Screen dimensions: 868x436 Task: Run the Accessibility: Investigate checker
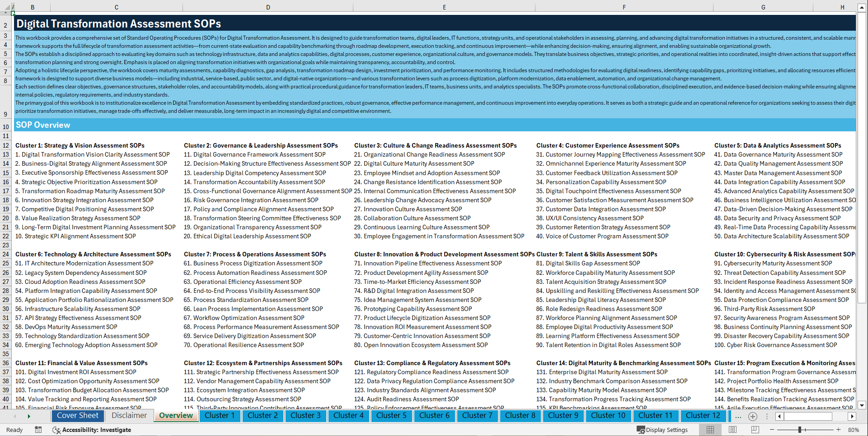(92, 430)
